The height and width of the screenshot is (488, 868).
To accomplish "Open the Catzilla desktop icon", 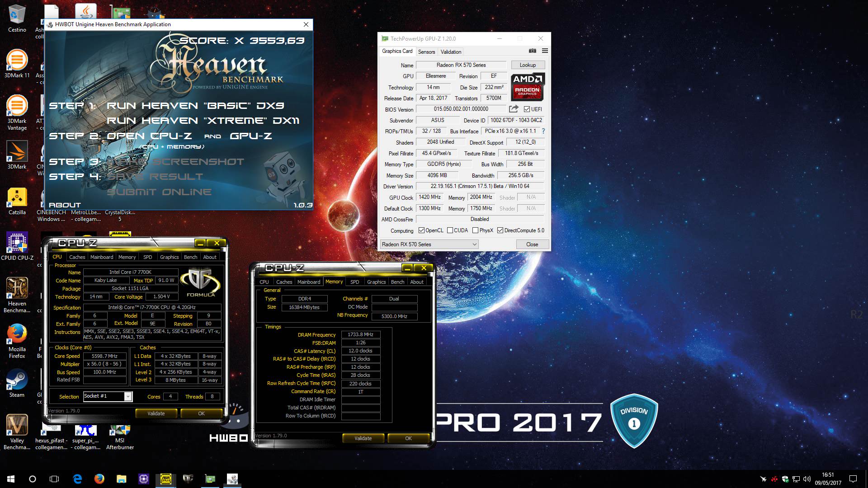I will (17, 201).
